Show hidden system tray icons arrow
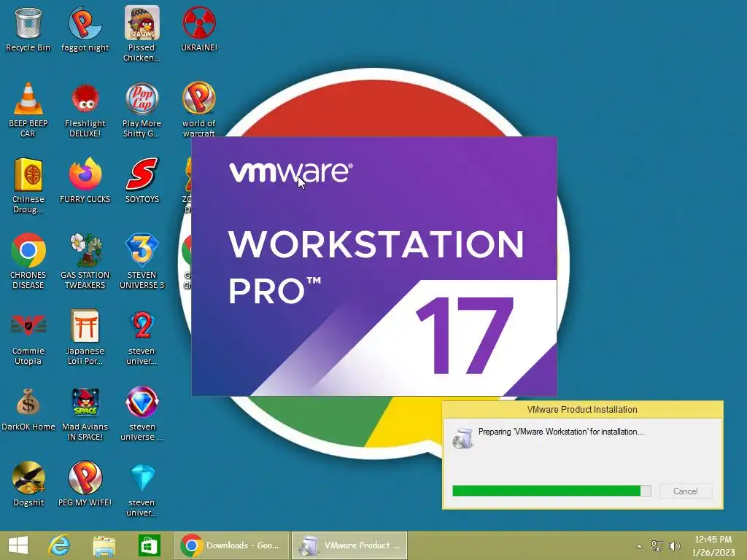747x560 pixels. [639, 546]
